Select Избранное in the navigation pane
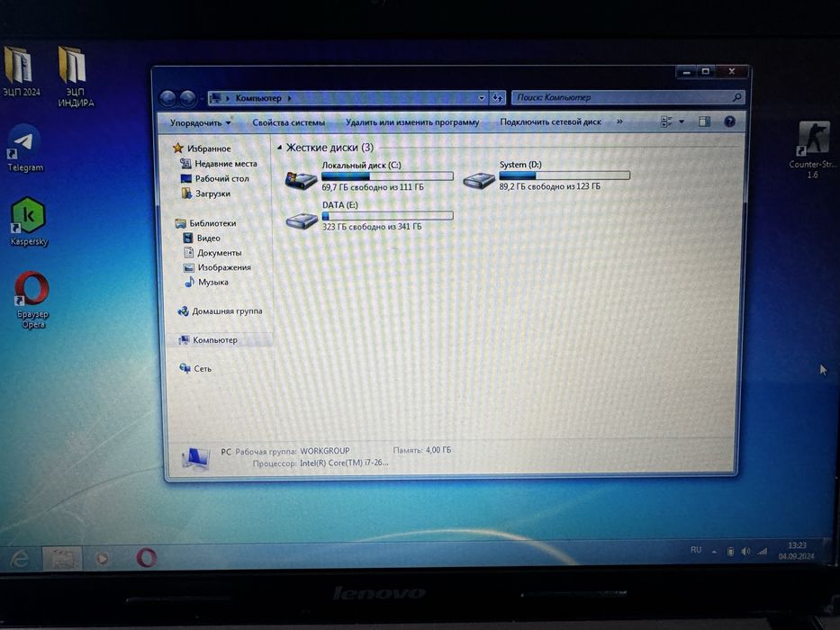This screenshot has height=630, width=840. (203, 148)
